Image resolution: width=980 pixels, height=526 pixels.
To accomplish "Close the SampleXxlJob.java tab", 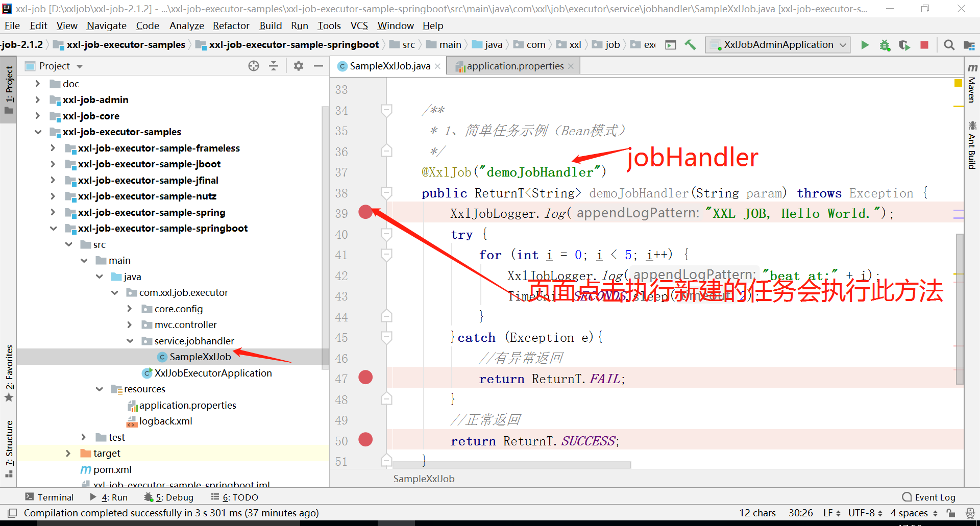I will click(438, 66).
